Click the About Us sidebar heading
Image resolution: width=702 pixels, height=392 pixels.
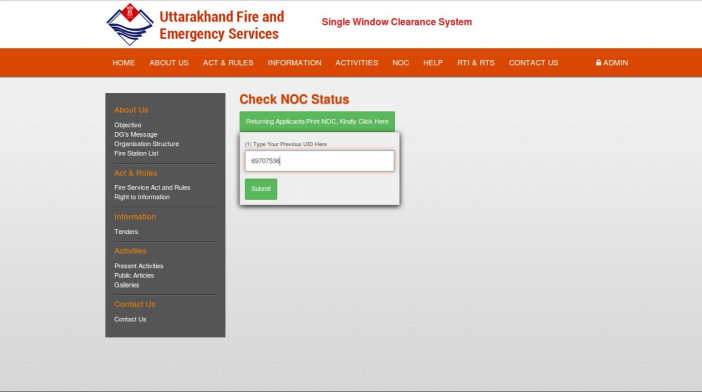coord(131,110)
